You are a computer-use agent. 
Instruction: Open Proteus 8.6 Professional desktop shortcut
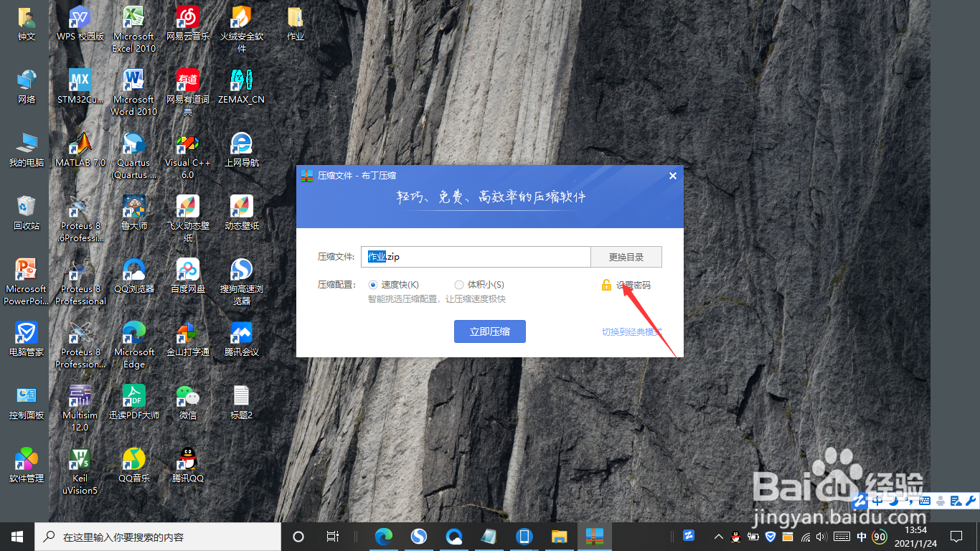coord(80,218)
